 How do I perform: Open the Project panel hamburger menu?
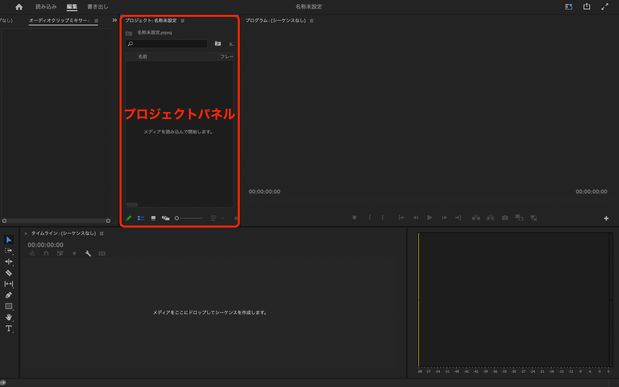(182, 21)
